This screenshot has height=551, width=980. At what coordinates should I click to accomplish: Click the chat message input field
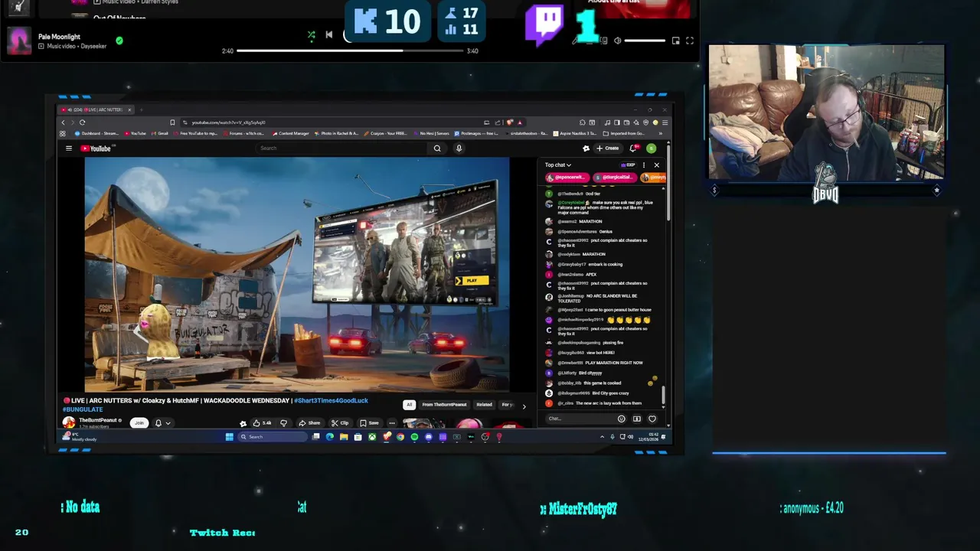click(x=580, y=419)
